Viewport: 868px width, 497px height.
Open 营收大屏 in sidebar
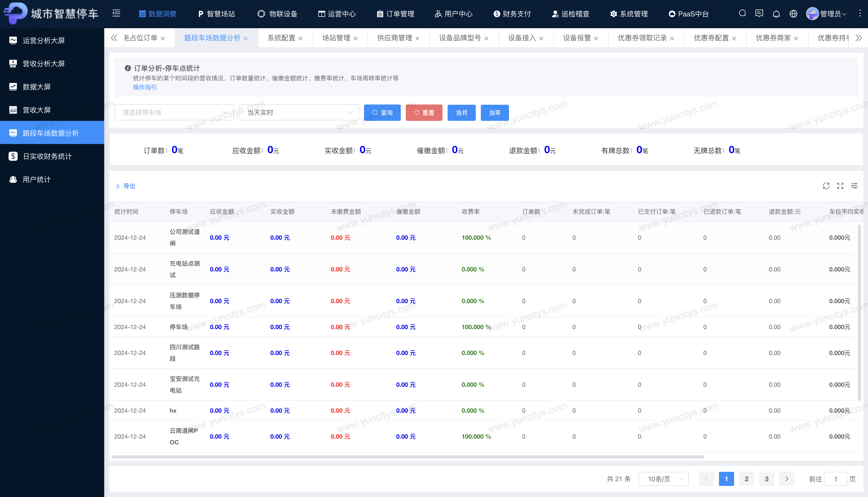[x=52, y=110]
